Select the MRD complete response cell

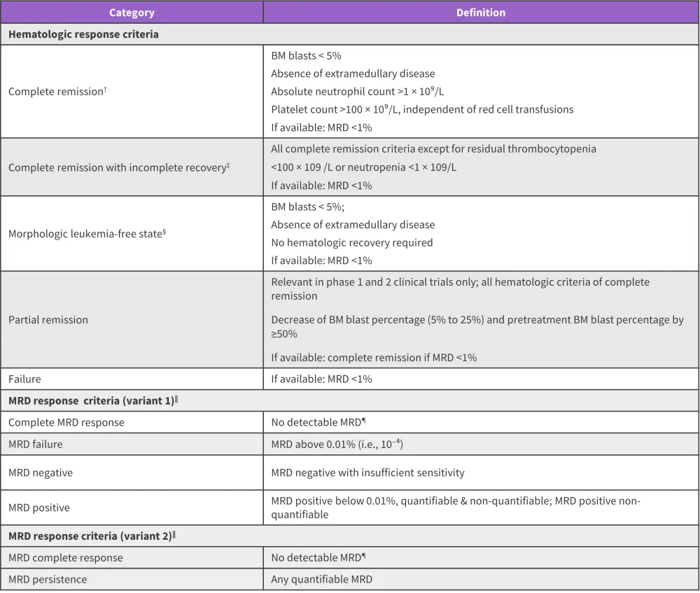tap(65, 558)
